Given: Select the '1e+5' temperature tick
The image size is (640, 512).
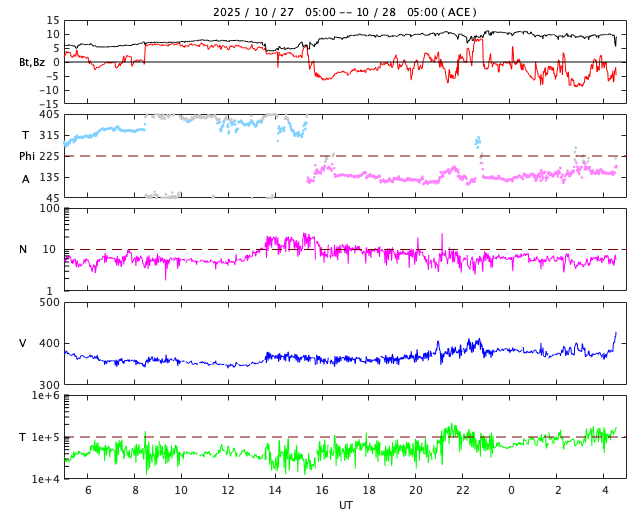Looking at the screenshot, I should [x=46, y=437].
